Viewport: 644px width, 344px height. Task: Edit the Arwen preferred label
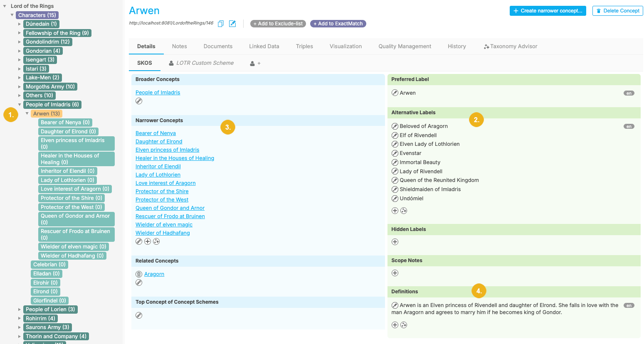(395, 93)
